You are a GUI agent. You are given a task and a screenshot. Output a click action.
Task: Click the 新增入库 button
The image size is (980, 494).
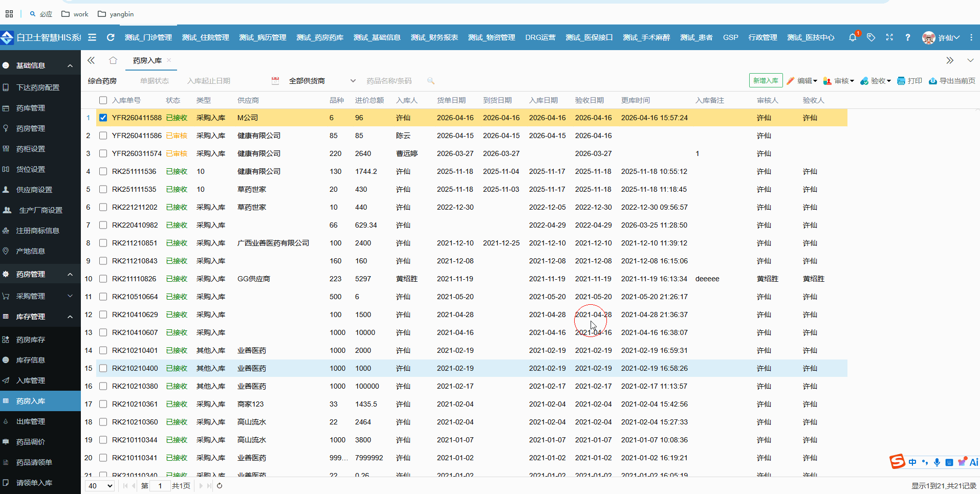[x=766, y=81]
